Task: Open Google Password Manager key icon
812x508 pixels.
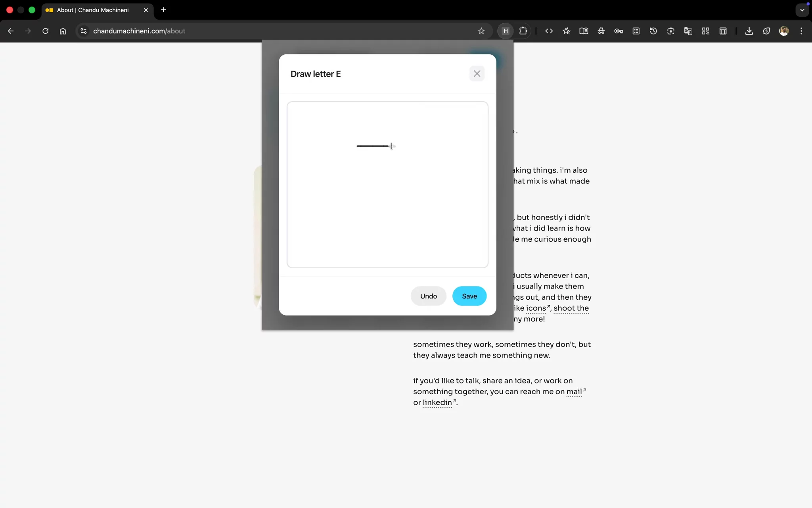Action: tap(619, 31)
